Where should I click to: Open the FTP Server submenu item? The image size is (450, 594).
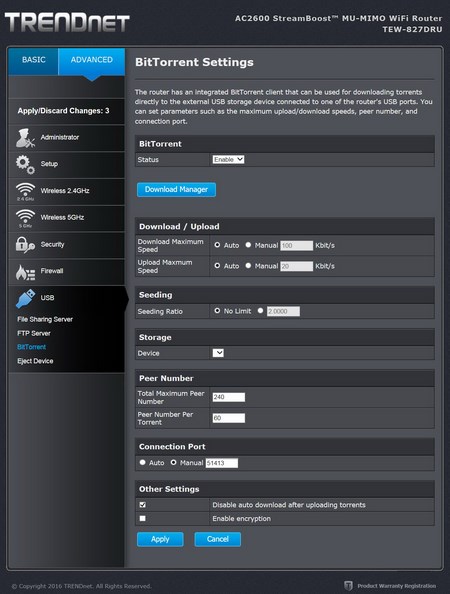point(34,333)
